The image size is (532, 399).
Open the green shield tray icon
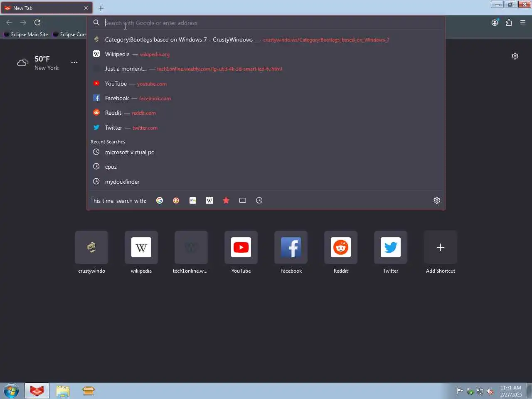[470, 391]
